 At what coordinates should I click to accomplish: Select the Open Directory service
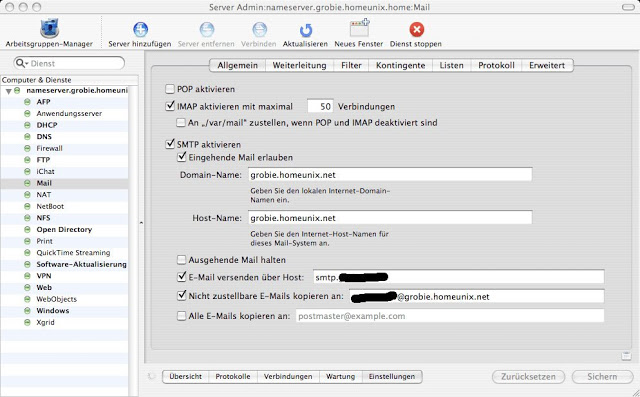(x=64, y=230)
